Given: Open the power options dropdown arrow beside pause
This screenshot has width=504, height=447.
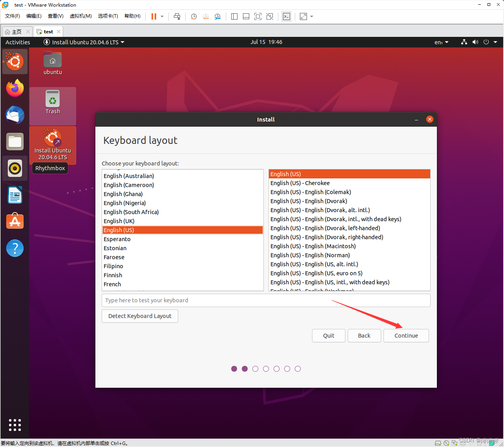Looking at the screenshot, I should [162, 16].
